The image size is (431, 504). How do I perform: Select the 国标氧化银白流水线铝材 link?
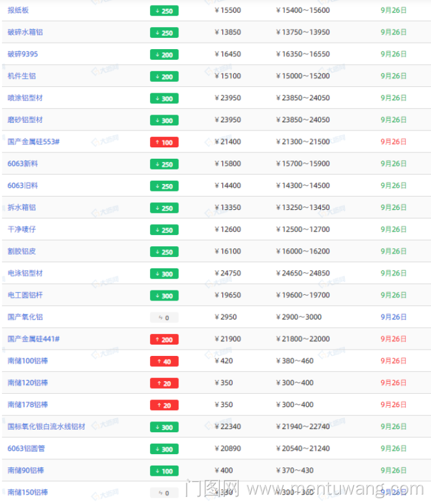pos(46,427)
